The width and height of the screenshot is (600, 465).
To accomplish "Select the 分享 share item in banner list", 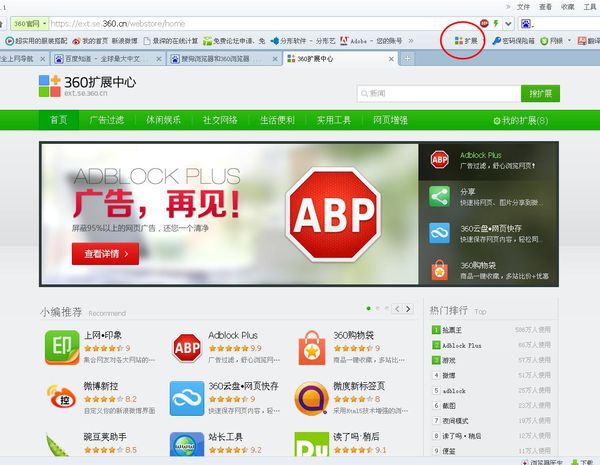I will point(489,197).
